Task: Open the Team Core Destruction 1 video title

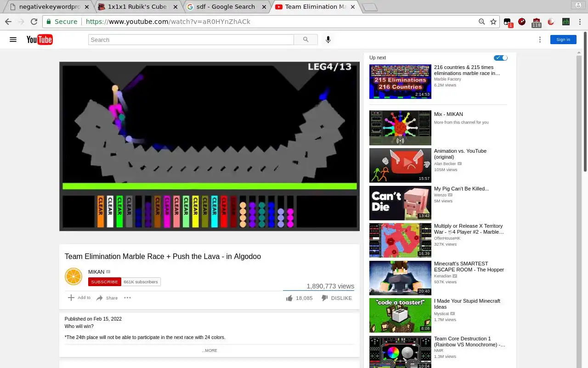Action: (x=469, y=342)
